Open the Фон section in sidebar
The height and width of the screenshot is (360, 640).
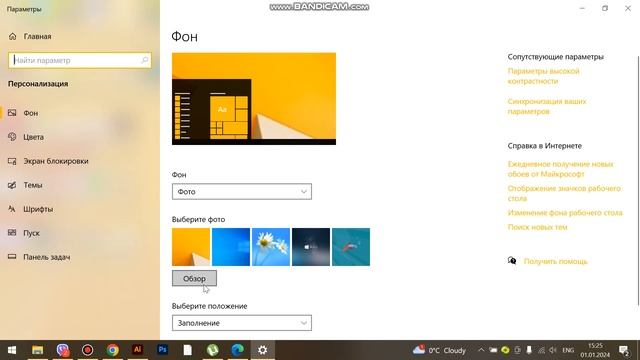31,113
